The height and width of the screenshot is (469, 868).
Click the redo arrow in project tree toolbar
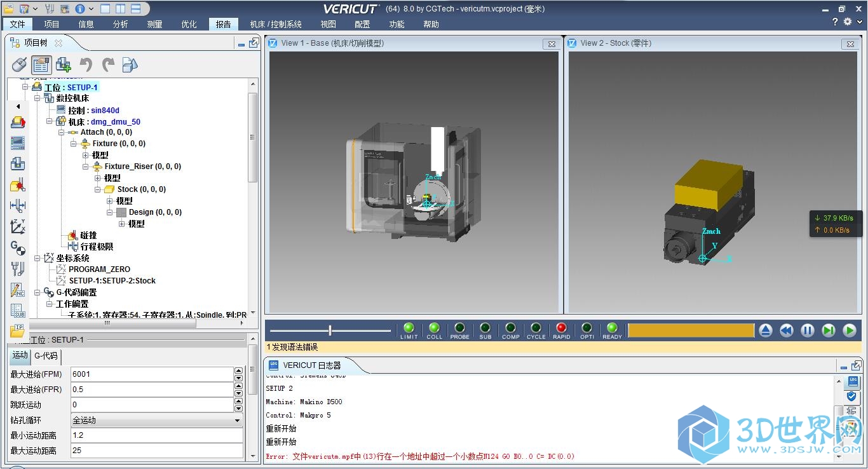pos(108,64)
